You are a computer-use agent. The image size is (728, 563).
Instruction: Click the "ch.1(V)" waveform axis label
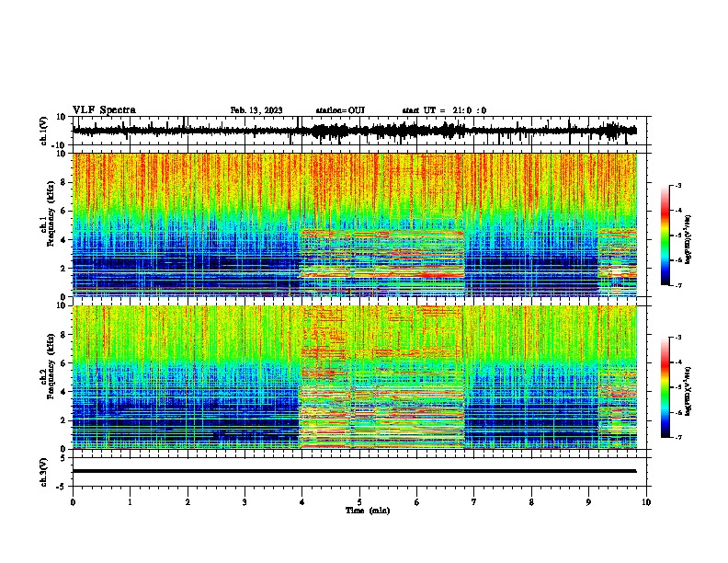[44, 131]
